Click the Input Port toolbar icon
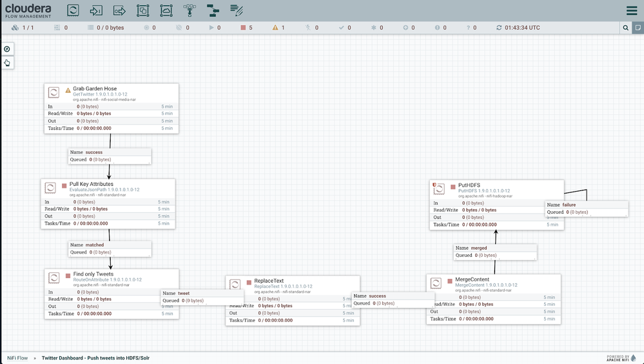This screenshot has width=644, height=364. pos(96,10)
